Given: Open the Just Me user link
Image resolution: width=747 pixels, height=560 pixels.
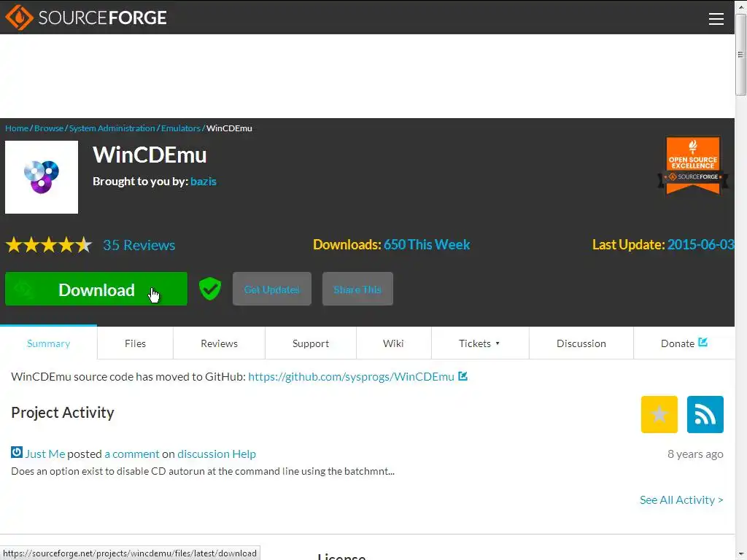Looking at the screenshot, I should coord(44,454).
